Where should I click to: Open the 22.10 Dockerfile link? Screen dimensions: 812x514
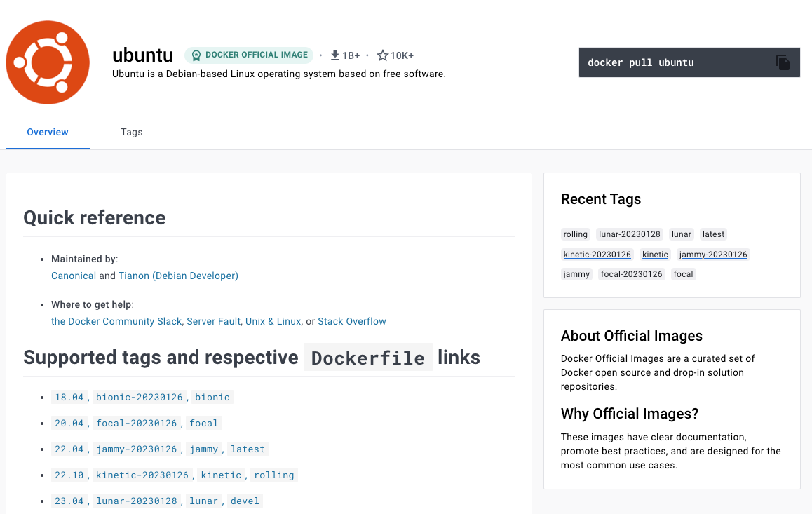69,475
